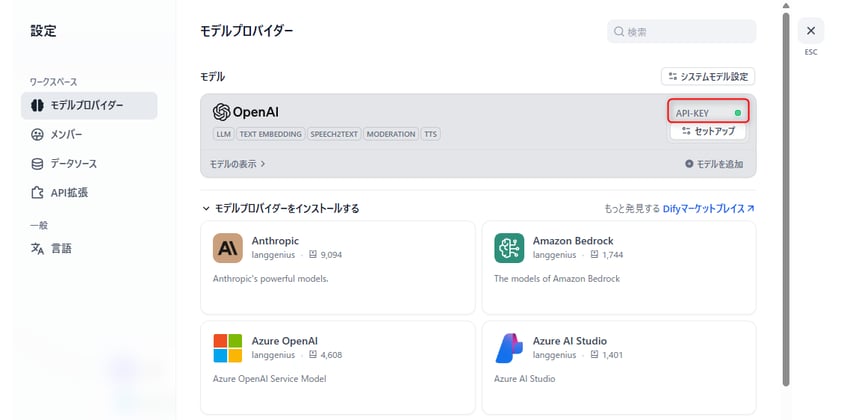Click the database icon for データソース
The image size is (844, 420).
tap(37, 164)
